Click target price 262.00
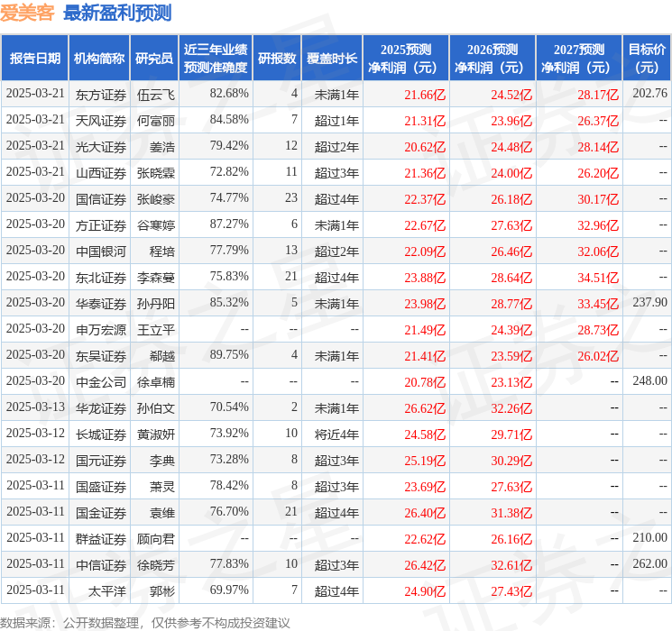Viewport: 672px width, 631px height. coord(650,563)
